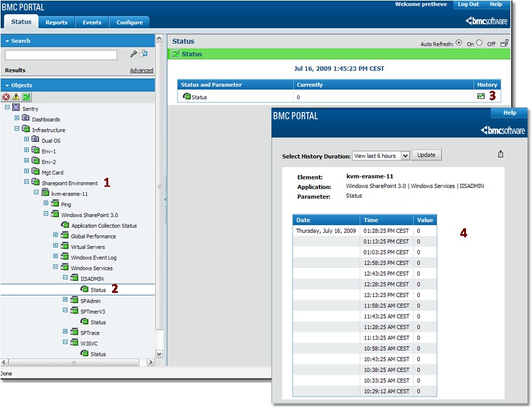Image resolution: width=532 pixels, height=408 pixels.
Task: Switch to the Events tab
Action: pos(92,22)
